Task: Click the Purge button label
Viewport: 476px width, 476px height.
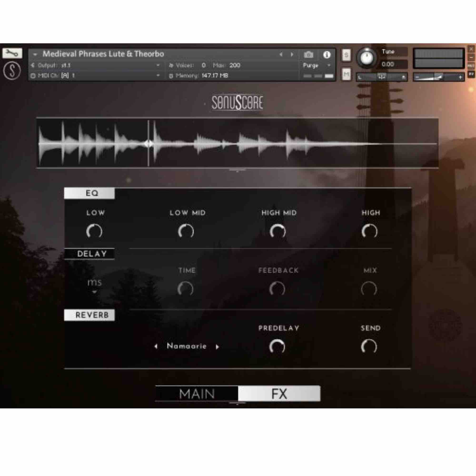Action: click(x=311, y=65)
